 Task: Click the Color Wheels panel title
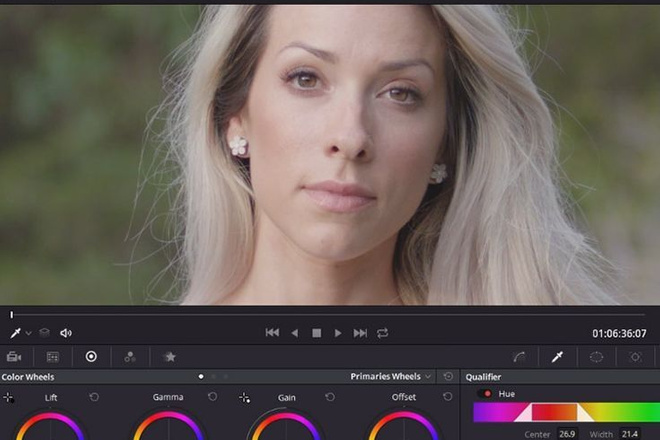tap(28, 377)
